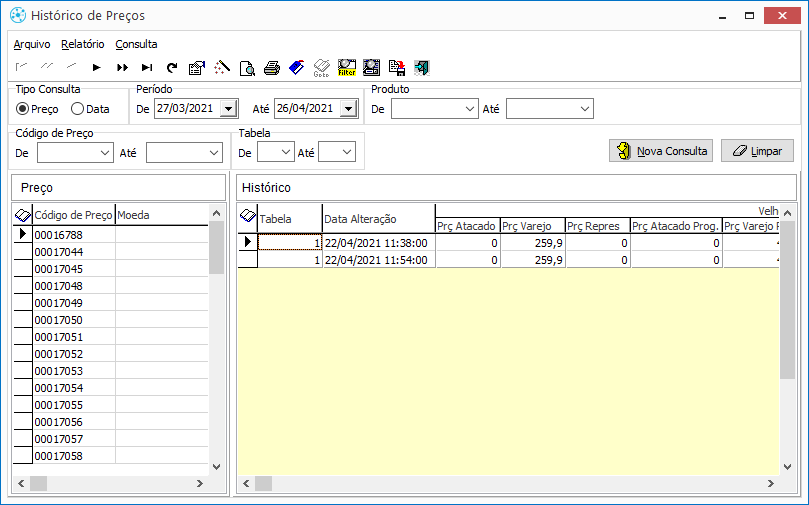This screenshot has height=505, width=809.
Task: Open the Relatório menu
Action: point(83,44)
